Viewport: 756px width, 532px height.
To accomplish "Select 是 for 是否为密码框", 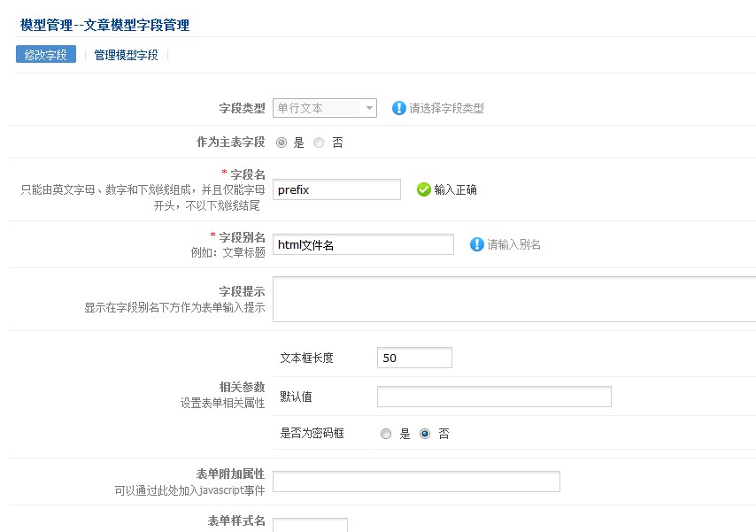I will coord(386,434).
